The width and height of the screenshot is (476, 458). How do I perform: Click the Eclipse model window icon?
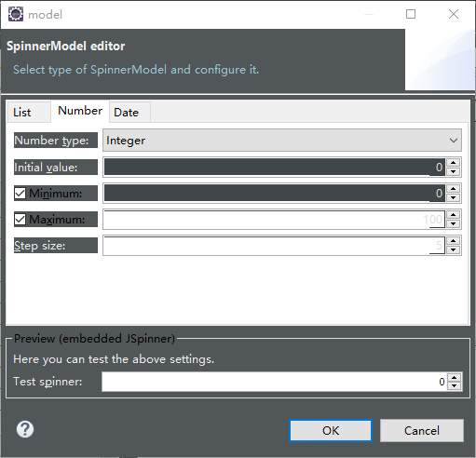coord(16,14)
